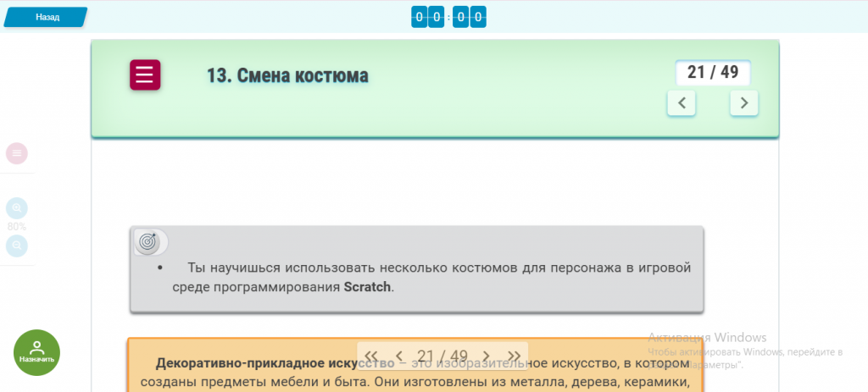Go back one page in floating pagination bar
The image size is (868, 392).
pos(399,356)
